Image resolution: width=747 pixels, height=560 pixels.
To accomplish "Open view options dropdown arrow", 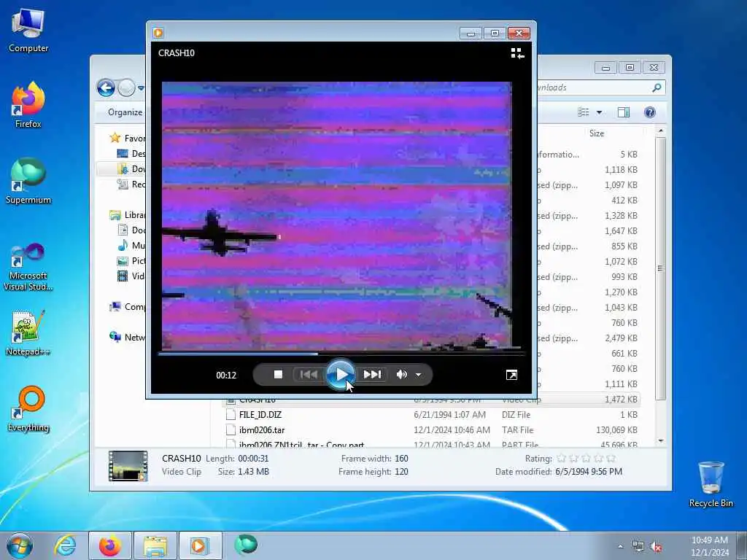I will pos(600,113).
